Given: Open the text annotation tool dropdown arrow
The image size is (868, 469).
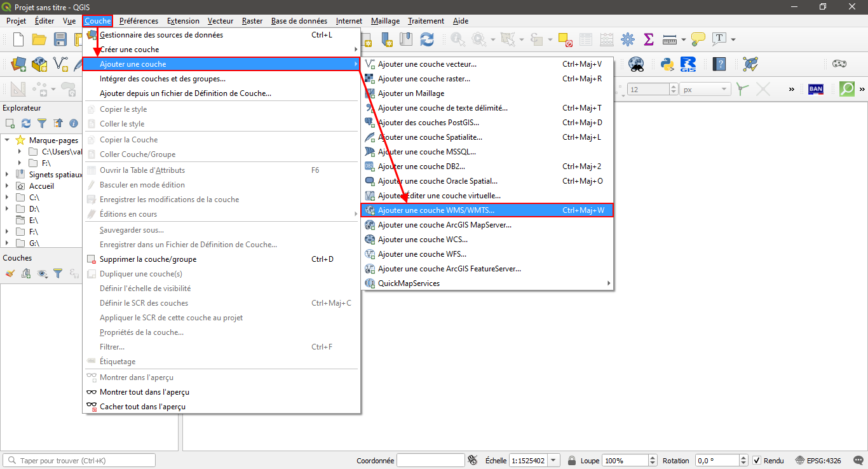Looking at the screenshot, I should tap(733, 39).
